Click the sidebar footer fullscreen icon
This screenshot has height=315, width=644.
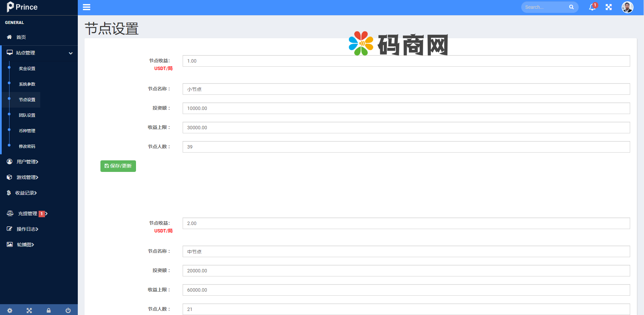(29, 310)
